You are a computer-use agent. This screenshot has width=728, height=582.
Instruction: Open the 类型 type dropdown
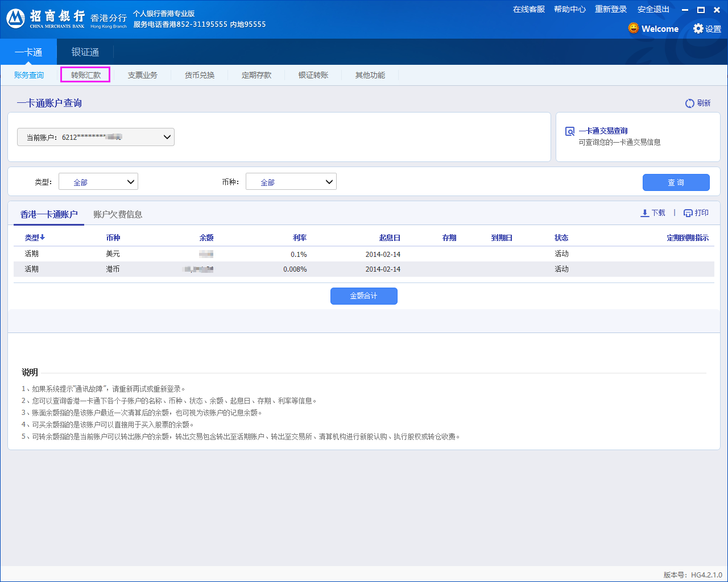point(98,182)
